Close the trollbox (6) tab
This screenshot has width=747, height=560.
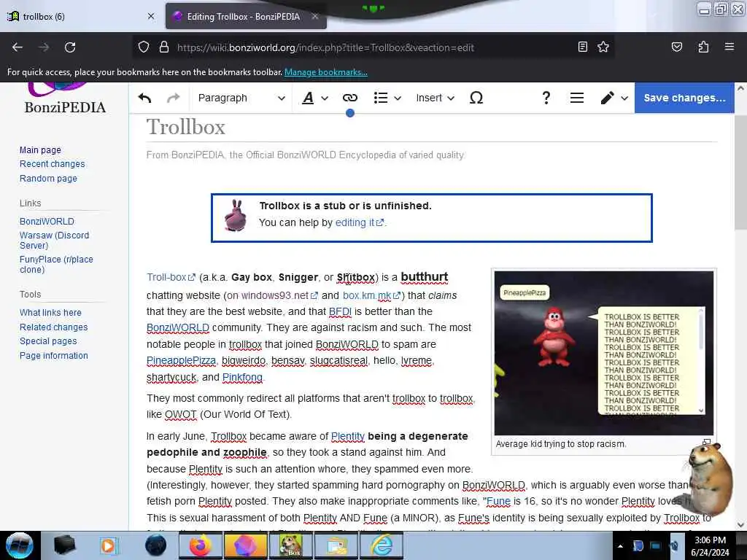[x=151, y=16]
